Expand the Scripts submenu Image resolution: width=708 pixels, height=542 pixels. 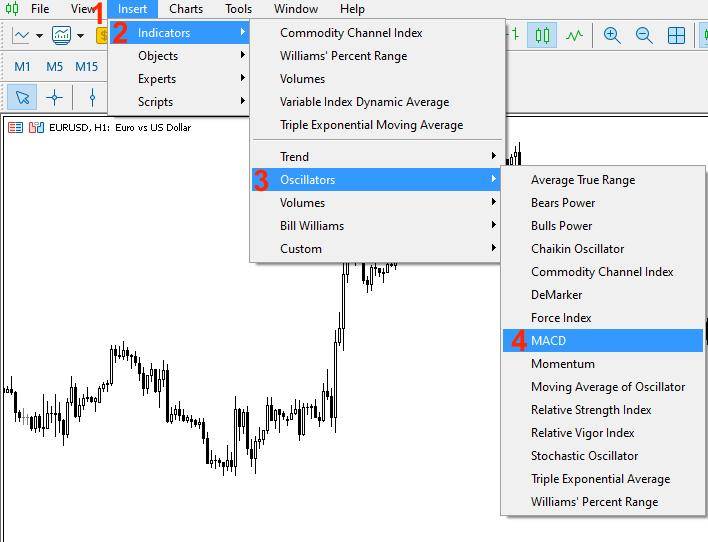(179, 102)
